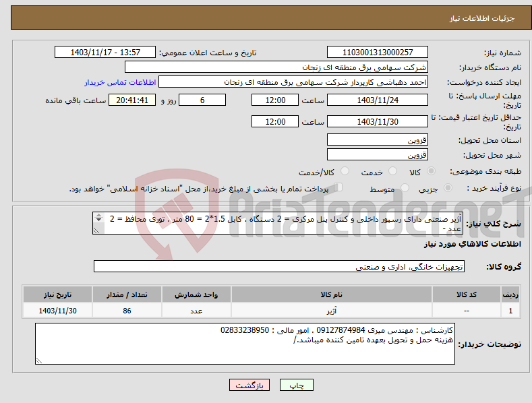Click the واحد شمارش column header

click(x=196, y=294)
